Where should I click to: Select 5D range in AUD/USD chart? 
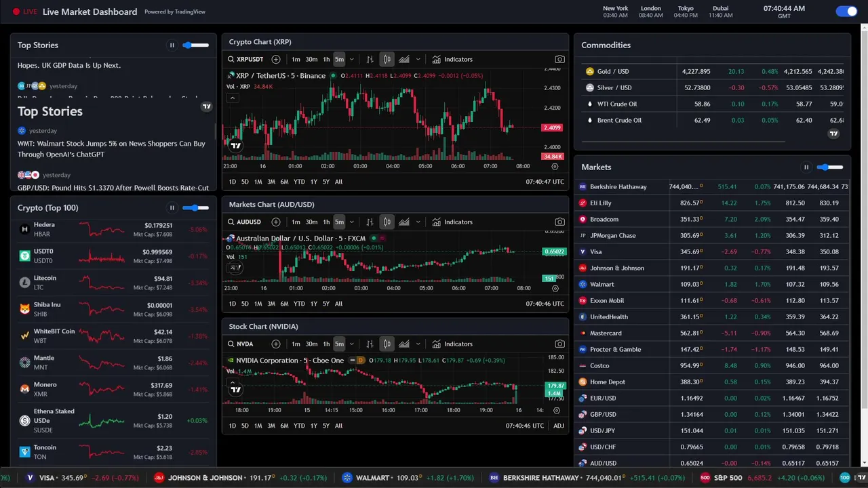tap(245, 304)
